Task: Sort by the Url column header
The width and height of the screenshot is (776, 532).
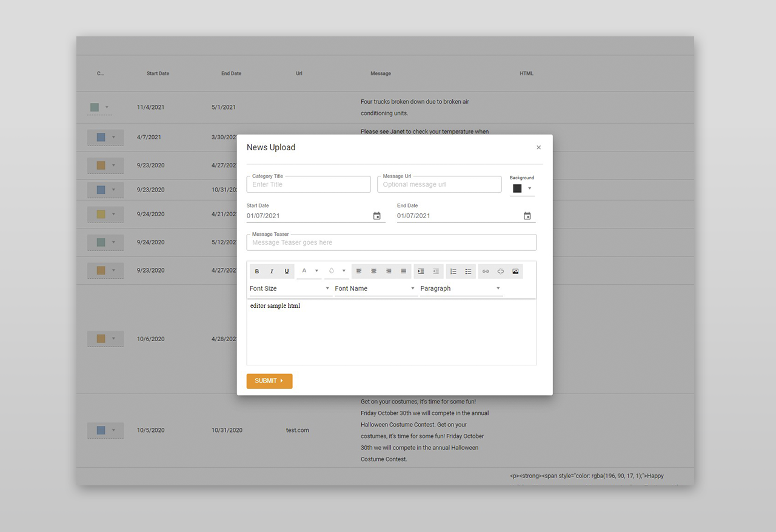Action: point(299,73)
